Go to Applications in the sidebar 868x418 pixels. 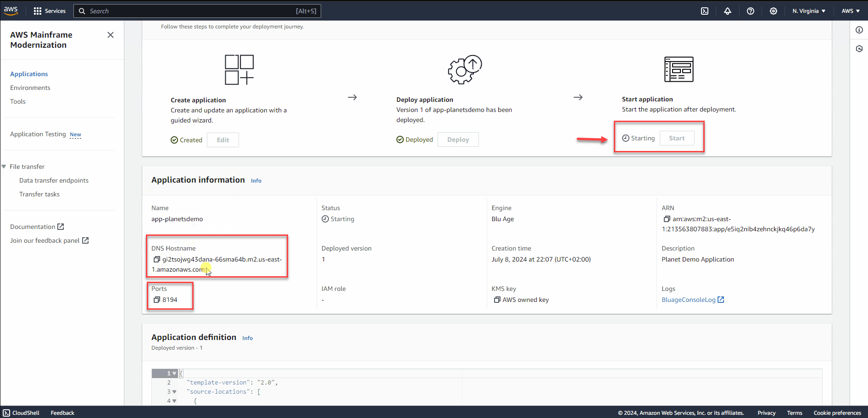click(x=29, y=74)
